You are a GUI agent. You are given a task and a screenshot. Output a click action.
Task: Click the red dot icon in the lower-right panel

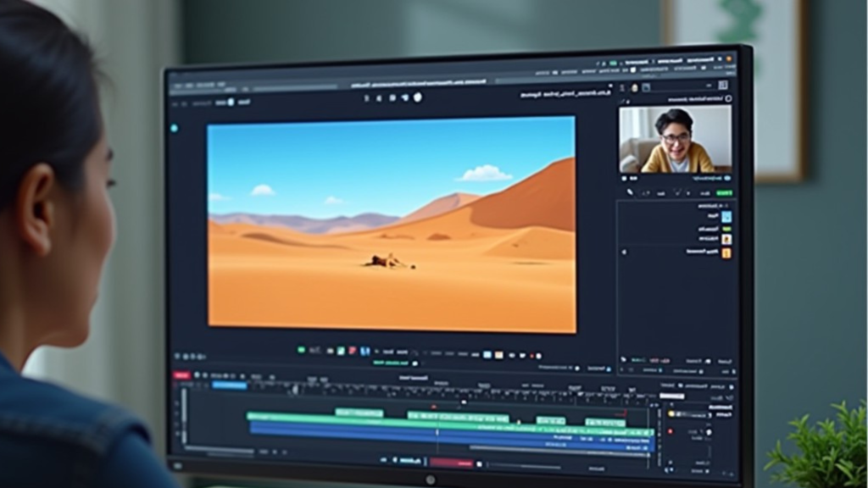670,431
